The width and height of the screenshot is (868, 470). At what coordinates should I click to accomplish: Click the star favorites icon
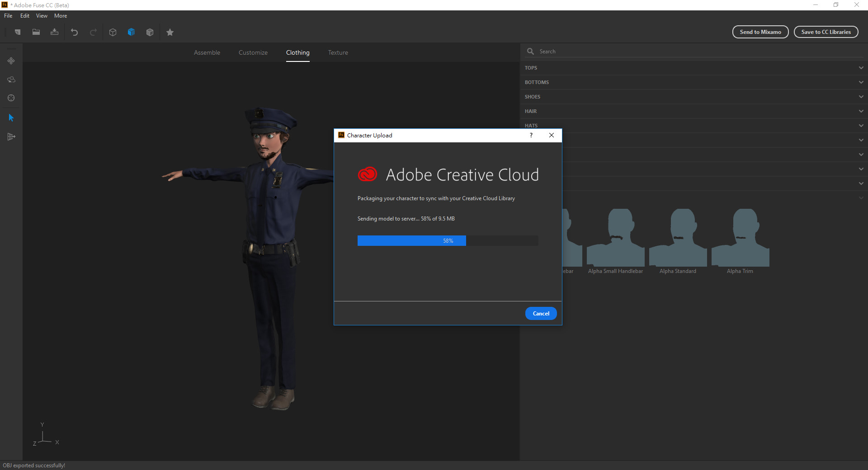click(x=170, y=32)
